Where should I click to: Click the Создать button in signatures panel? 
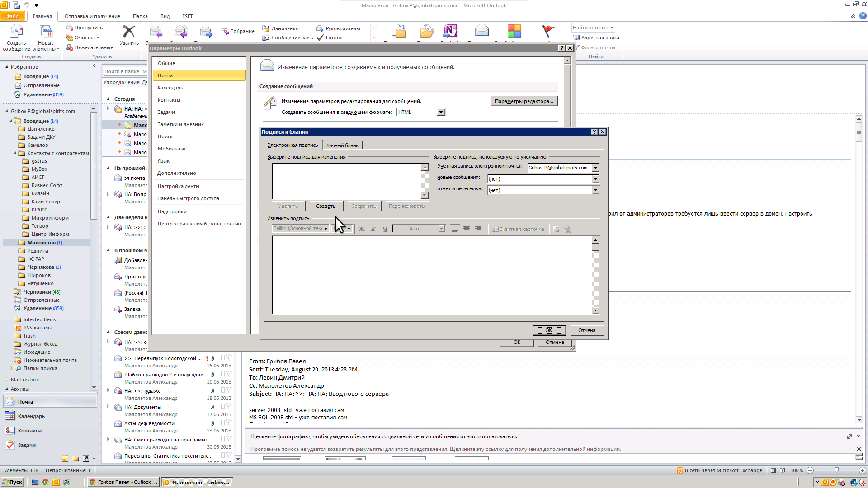tap(325, 206)
